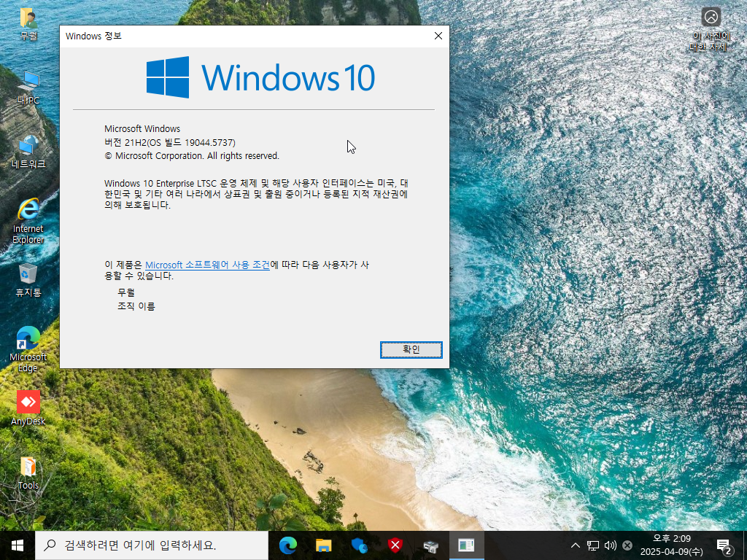Close the Windows 정보 dialog
The width and height of the screenshot is (747, 560).
click(x=438, y=36)
